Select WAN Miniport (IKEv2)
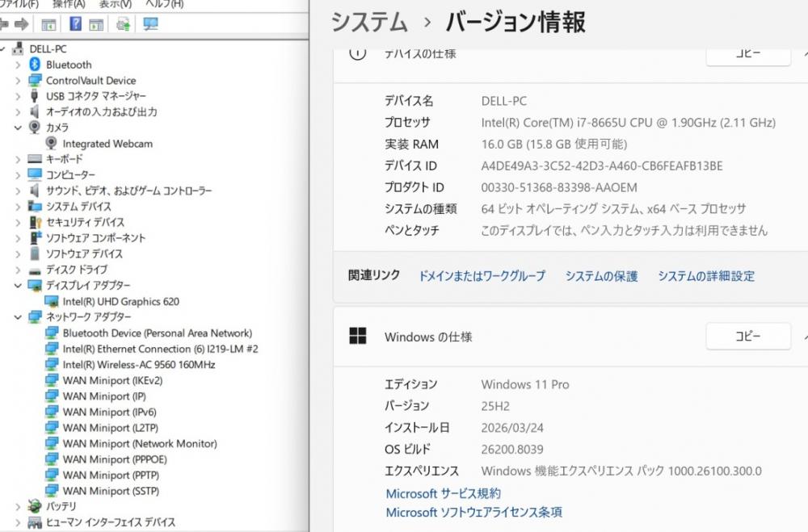The width and height of the screenshot is (808, 532). coord(112,380)
